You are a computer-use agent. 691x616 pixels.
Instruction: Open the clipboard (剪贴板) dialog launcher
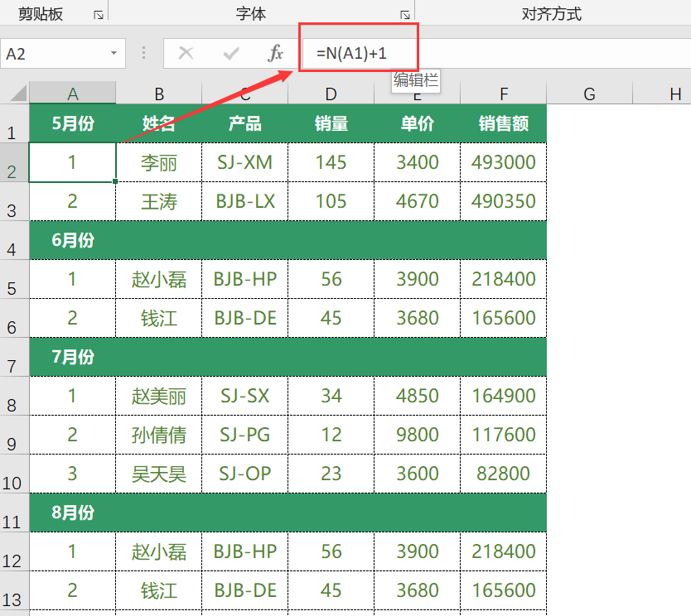coord(99,16)
